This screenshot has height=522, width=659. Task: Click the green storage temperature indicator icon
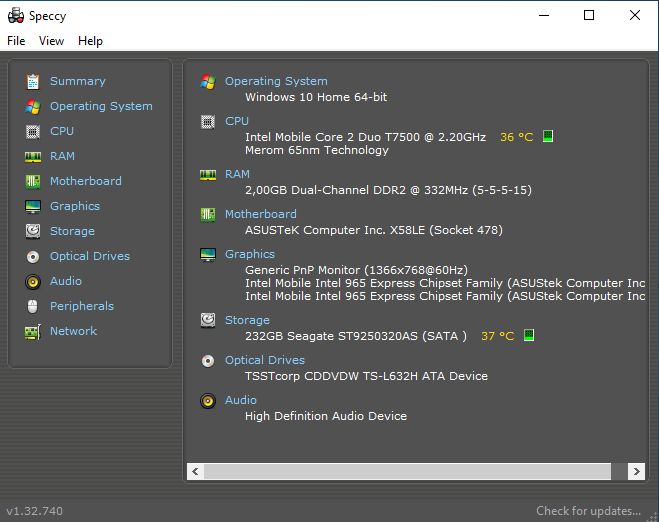coord(529,335)
